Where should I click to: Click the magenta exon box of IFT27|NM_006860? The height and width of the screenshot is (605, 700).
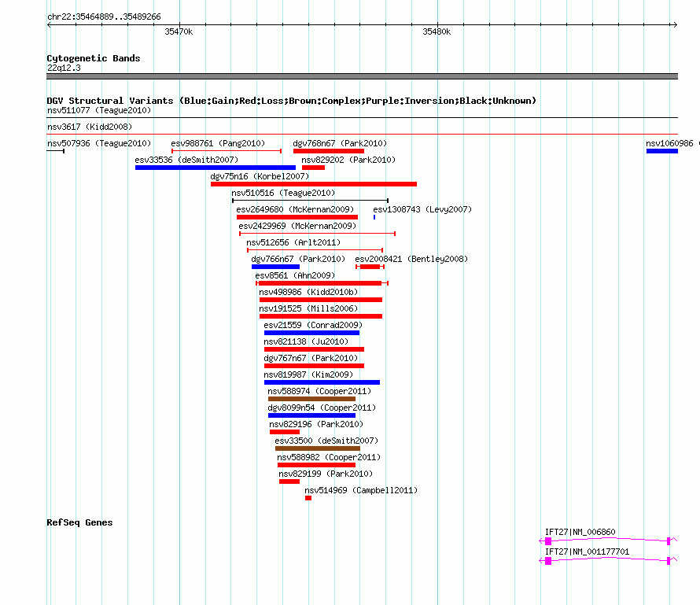(x=548, y=541)
